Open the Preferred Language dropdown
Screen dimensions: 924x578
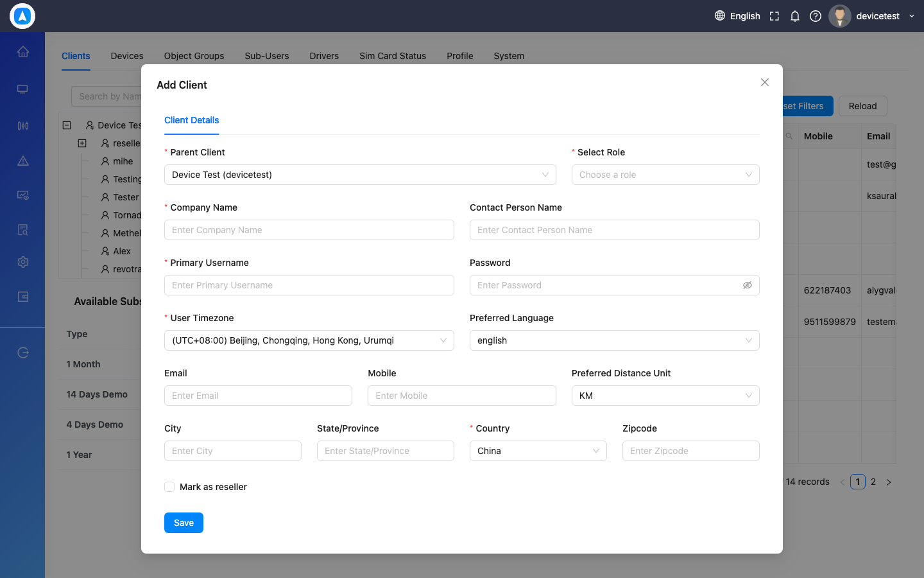(615, 340)
